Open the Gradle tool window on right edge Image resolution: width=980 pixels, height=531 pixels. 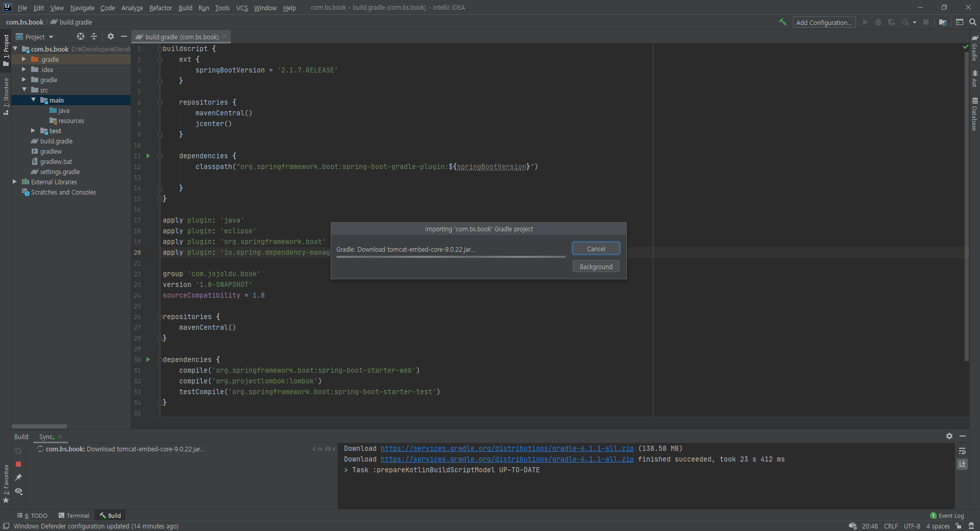974,48
